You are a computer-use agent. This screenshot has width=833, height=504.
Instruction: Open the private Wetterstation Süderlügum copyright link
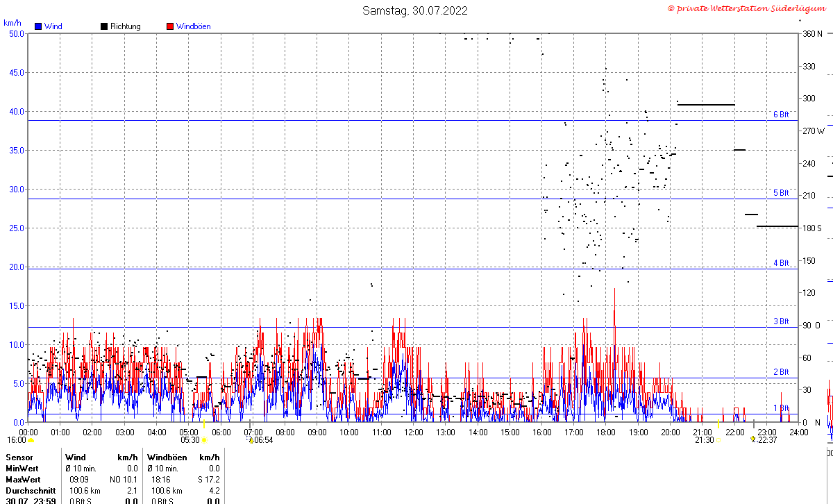tap(746, 8)
